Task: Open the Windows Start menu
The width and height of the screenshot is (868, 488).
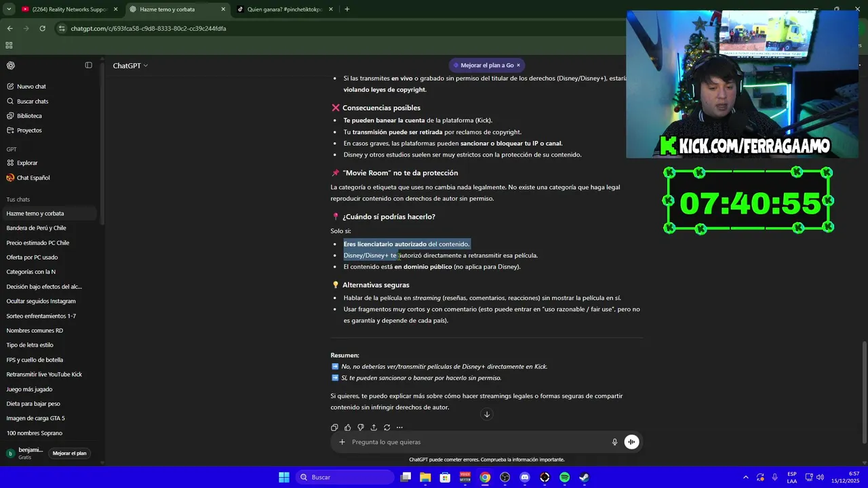Action: 284,477
